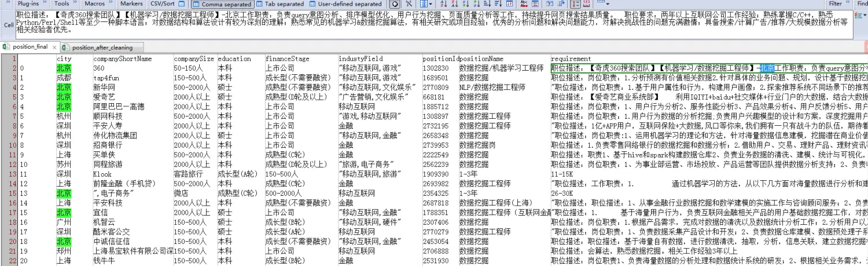Image resolution: width=868 pixels, height=266 pixels.
Task: Select the 11-15K cell
Action: (x=562, y=174)
